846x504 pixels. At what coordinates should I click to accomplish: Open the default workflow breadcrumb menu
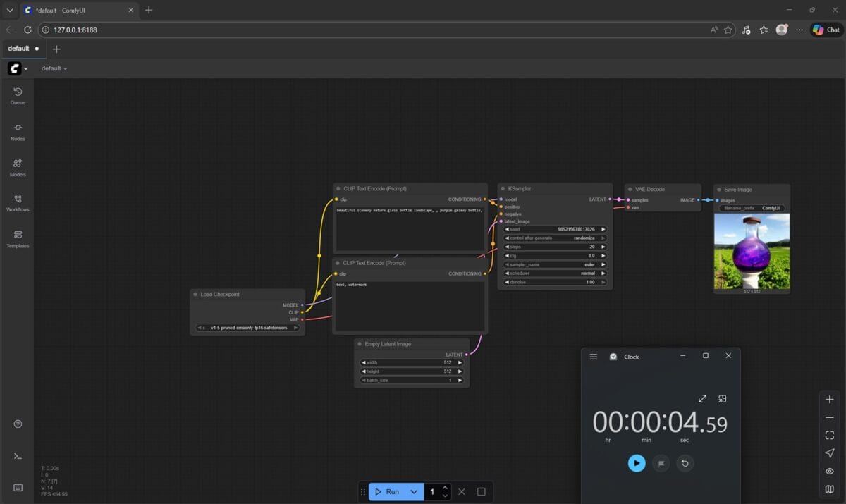54,68
